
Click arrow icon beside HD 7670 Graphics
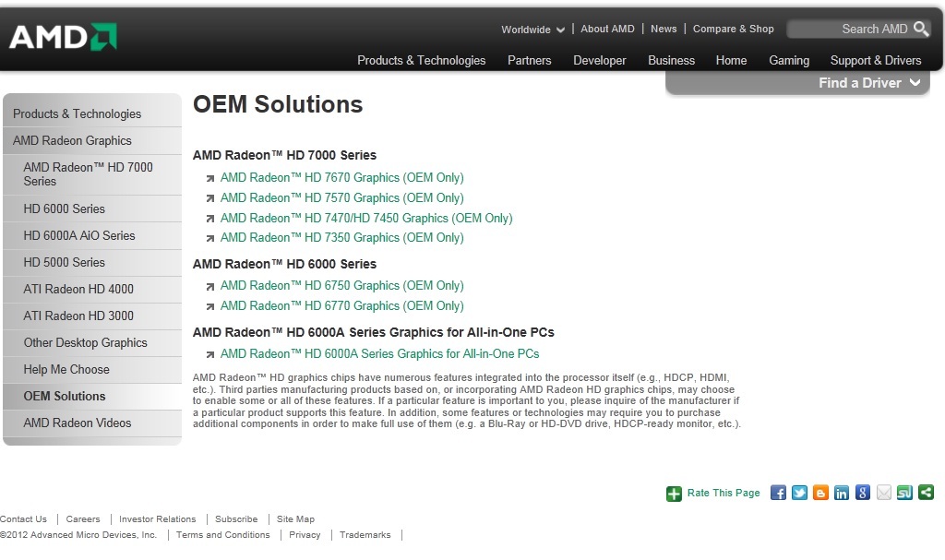click(209, 178)
